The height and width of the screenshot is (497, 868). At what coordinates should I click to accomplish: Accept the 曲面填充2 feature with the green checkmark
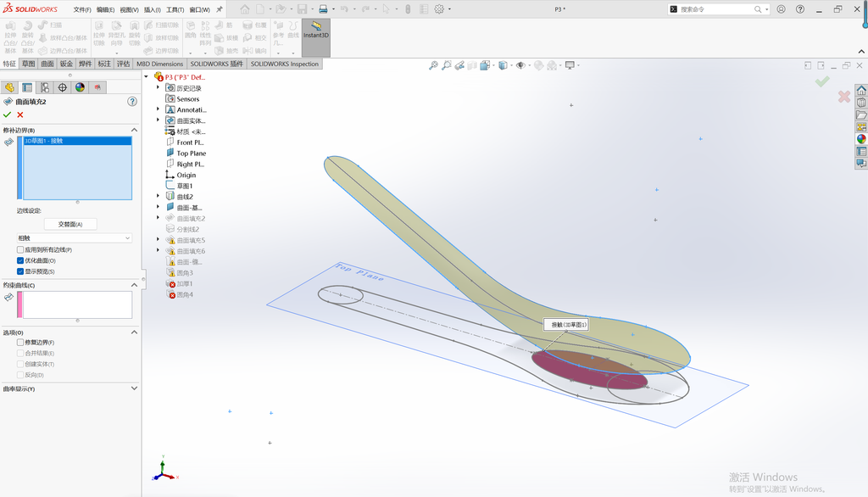(7, 114)
